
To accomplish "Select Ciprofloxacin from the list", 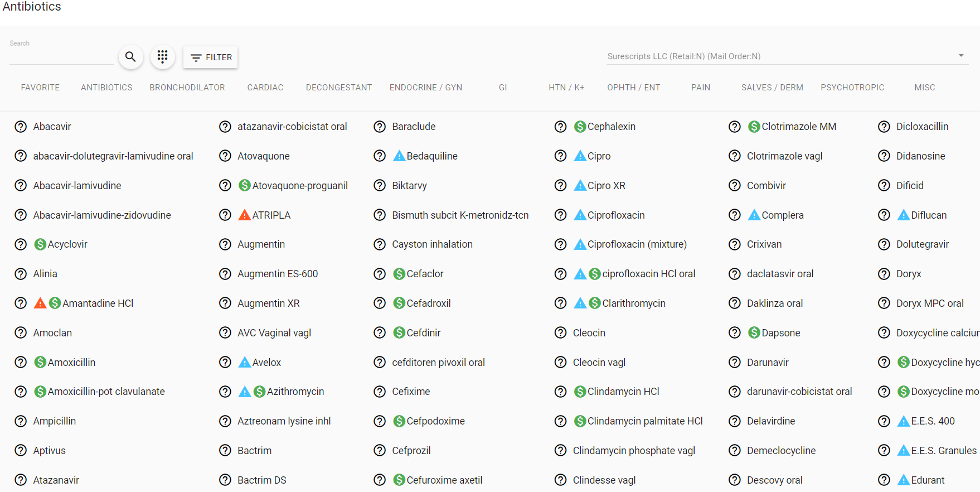I will [x=616, y=215].
